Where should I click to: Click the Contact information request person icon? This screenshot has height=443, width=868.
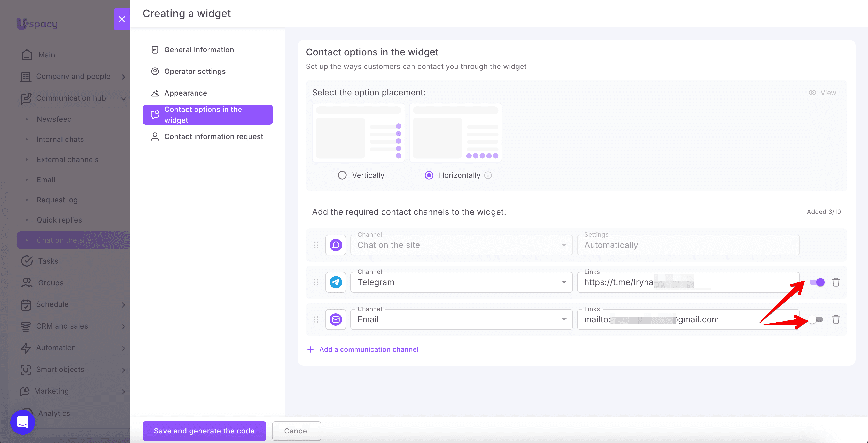click(x=155, y=136)
